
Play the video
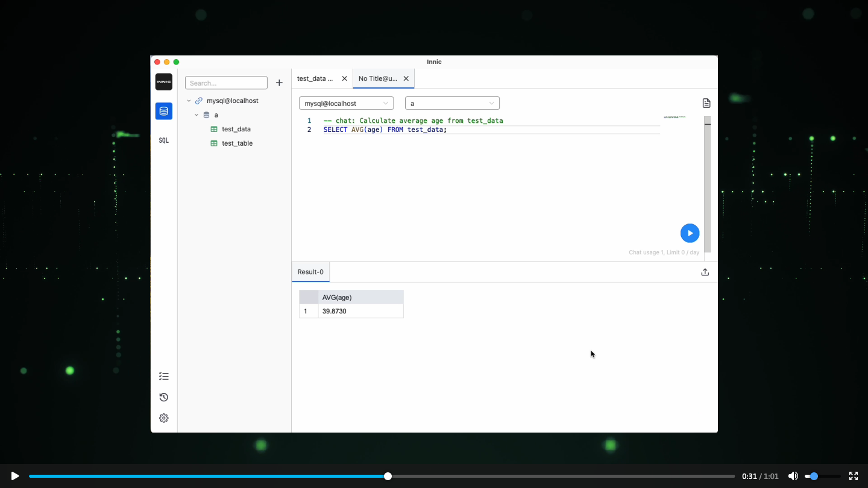(x=15, y=476)
